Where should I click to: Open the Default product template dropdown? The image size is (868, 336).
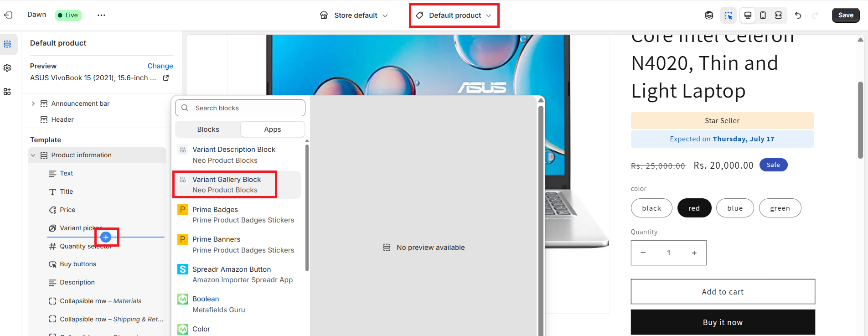click(454, 16)
